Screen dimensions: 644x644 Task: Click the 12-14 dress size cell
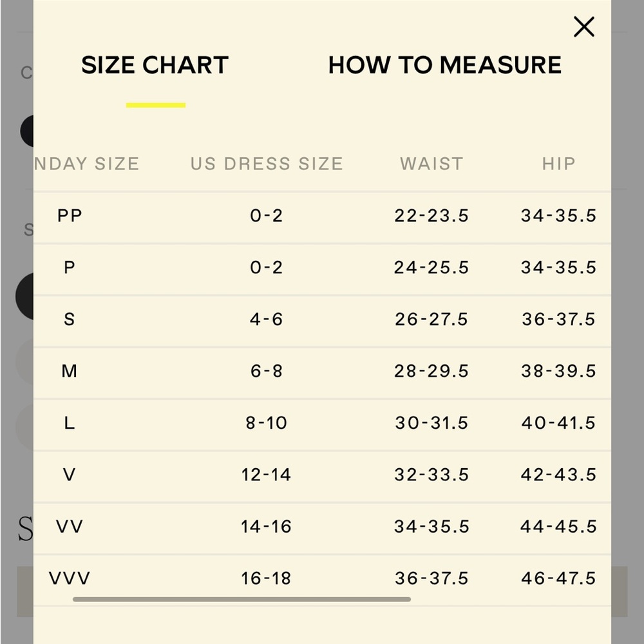point(266,475)
